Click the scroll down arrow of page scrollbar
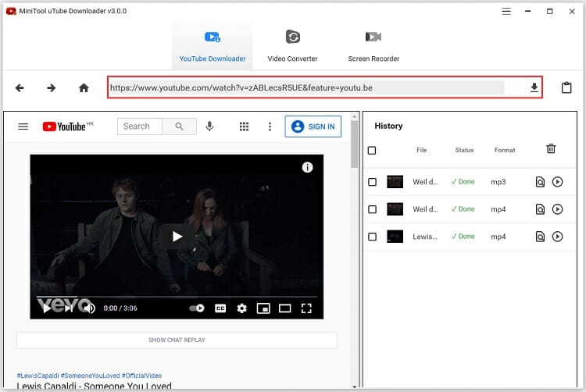 354,387
